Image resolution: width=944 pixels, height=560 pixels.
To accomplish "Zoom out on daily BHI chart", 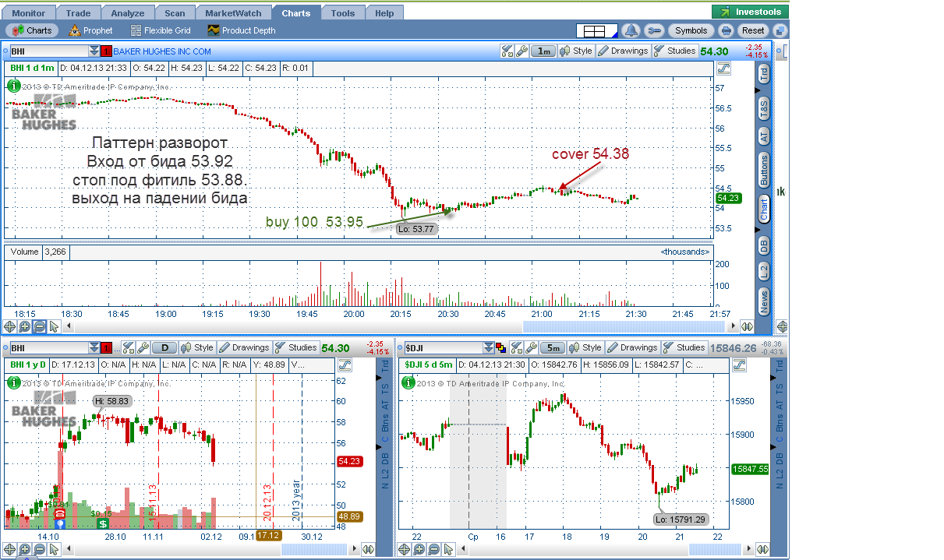I will coord(40,549).
